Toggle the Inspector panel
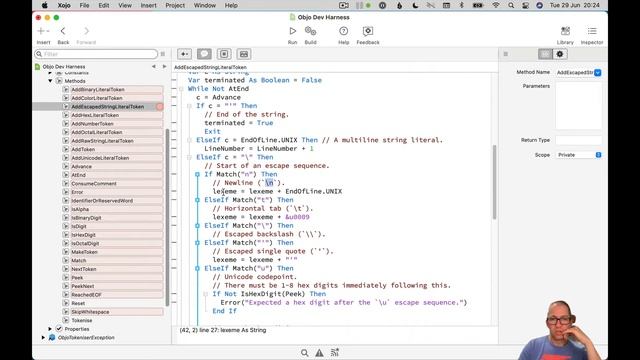The height and width of the screenshot is (360, 640). [592, 31]
